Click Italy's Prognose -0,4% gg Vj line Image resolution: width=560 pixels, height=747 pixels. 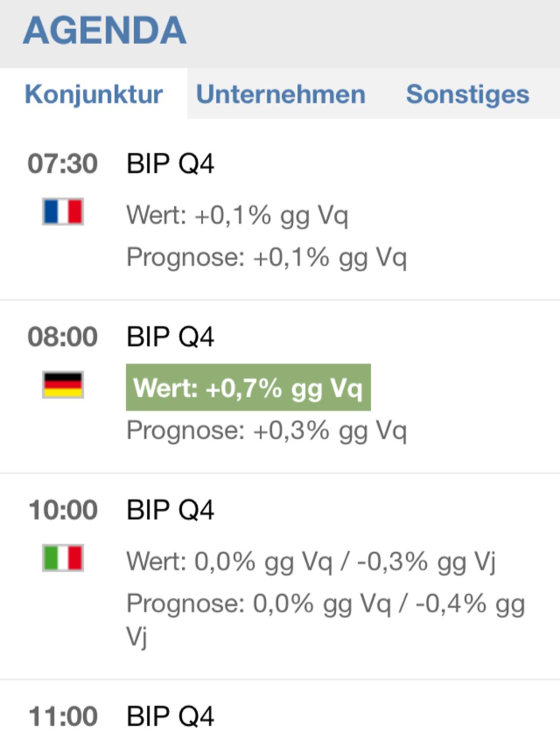point(325,605)
